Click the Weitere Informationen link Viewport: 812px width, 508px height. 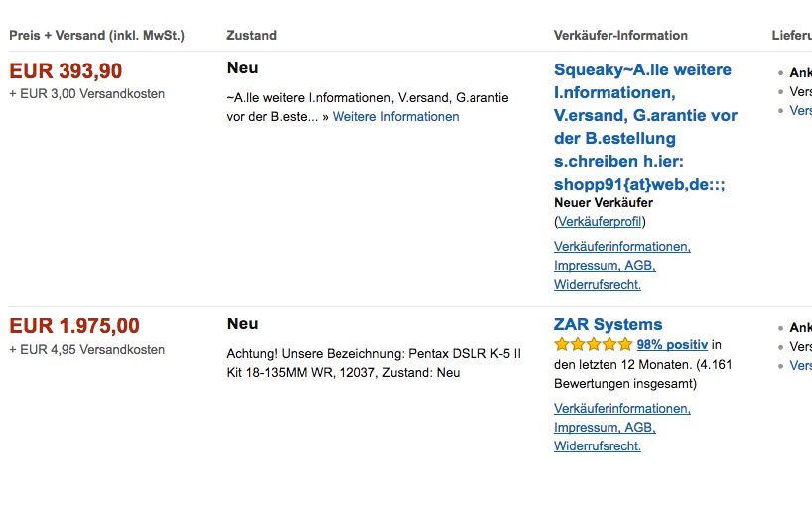[x=395, y=116]
